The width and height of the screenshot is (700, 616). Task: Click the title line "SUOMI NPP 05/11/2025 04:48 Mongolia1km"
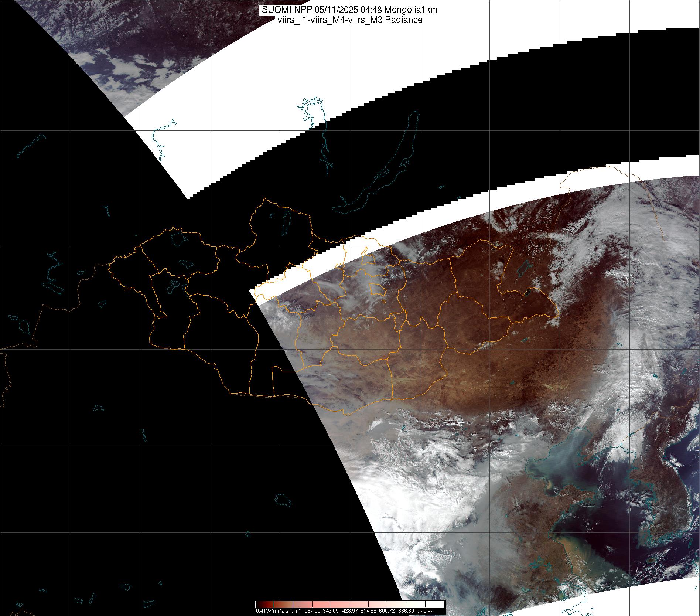[x=349, y=10]
